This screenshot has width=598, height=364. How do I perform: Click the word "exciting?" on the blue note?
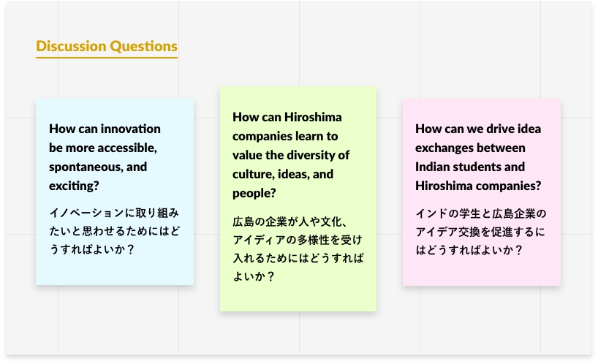[74, 186]
